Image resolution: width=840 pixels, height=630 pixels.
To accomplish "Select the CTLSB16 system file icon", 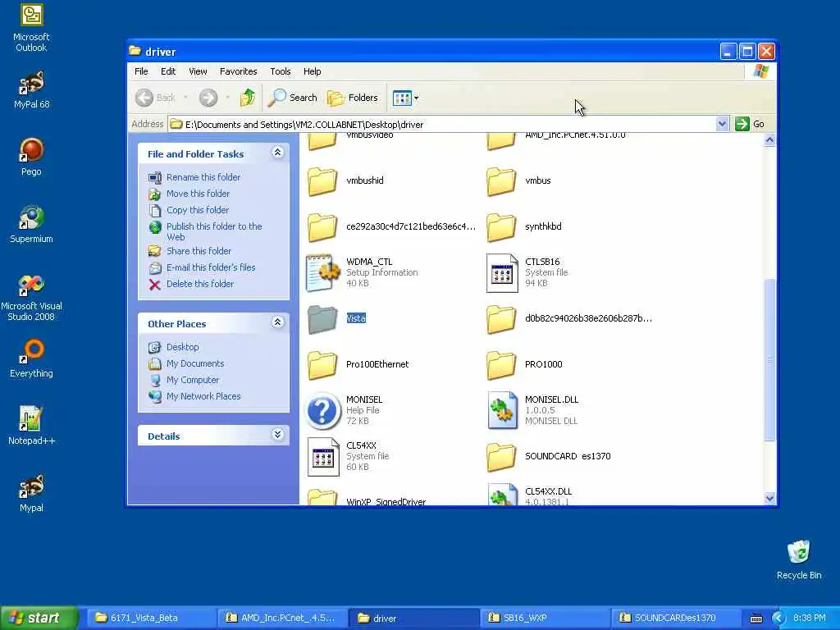I will coord(502,272).
